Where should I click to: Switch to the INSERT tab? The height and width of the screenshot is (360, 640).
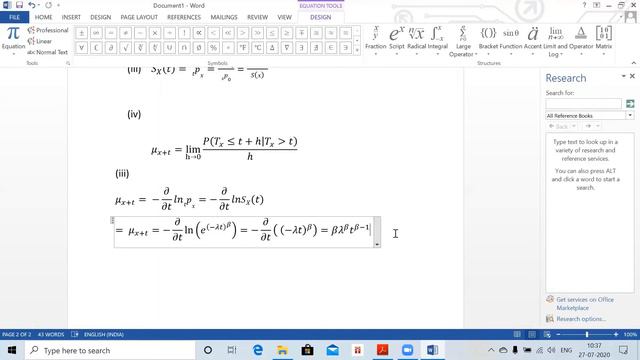click(71, 17)
